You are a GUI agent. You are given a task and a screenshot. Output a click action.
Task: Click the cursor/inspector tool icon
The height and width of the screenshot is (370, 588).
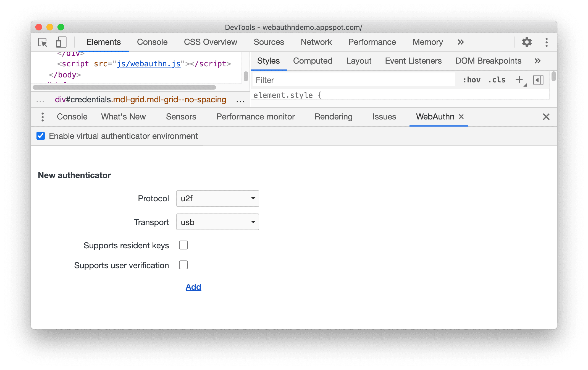coord(43,42)
